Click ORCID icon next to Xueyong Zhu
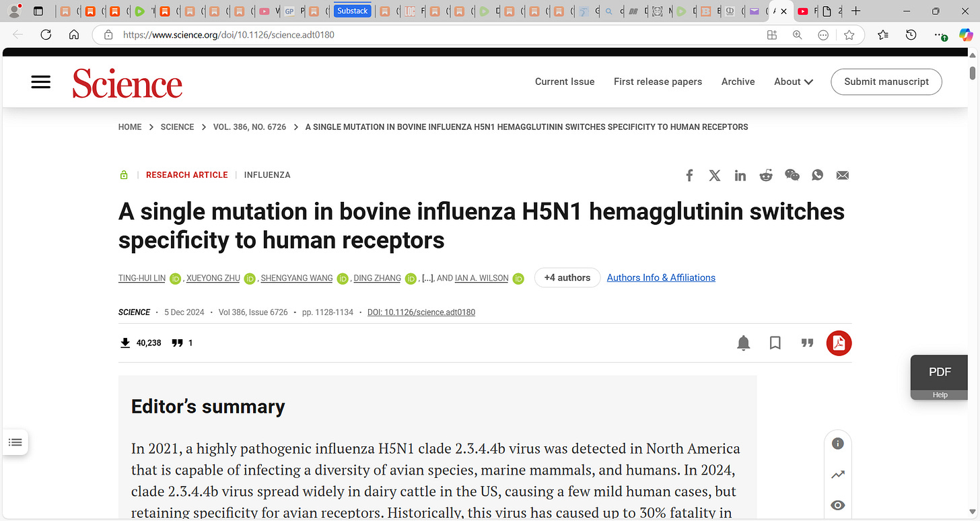The height and width of the screenshot is (521, 980). 250,279
